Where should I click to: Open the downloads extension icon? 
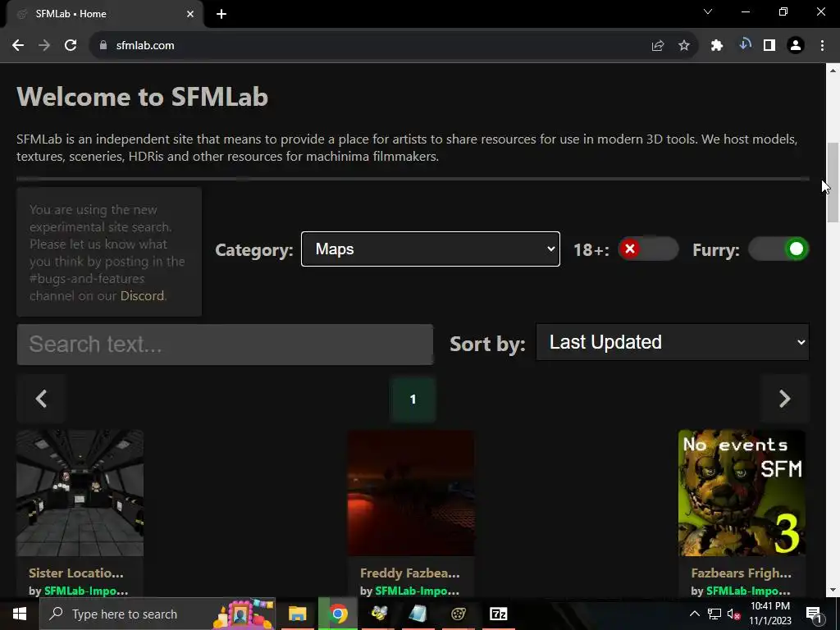(745, 45)
